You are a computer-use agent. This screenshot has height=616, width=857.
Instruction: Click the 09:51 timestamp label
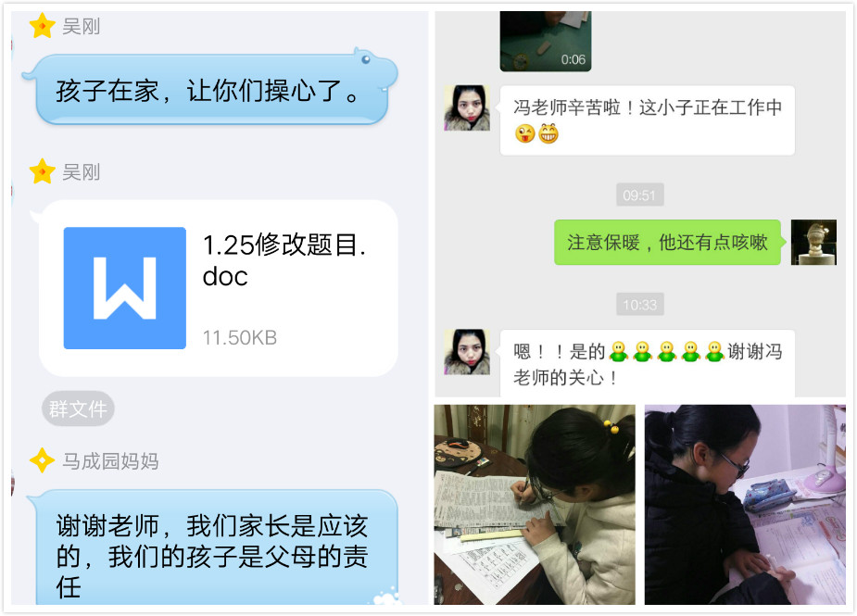[639, 195]
